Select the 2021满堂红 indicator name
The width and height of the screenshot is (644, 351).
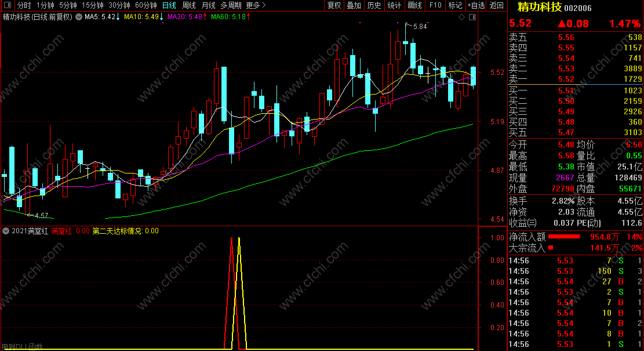coord(30,231)
